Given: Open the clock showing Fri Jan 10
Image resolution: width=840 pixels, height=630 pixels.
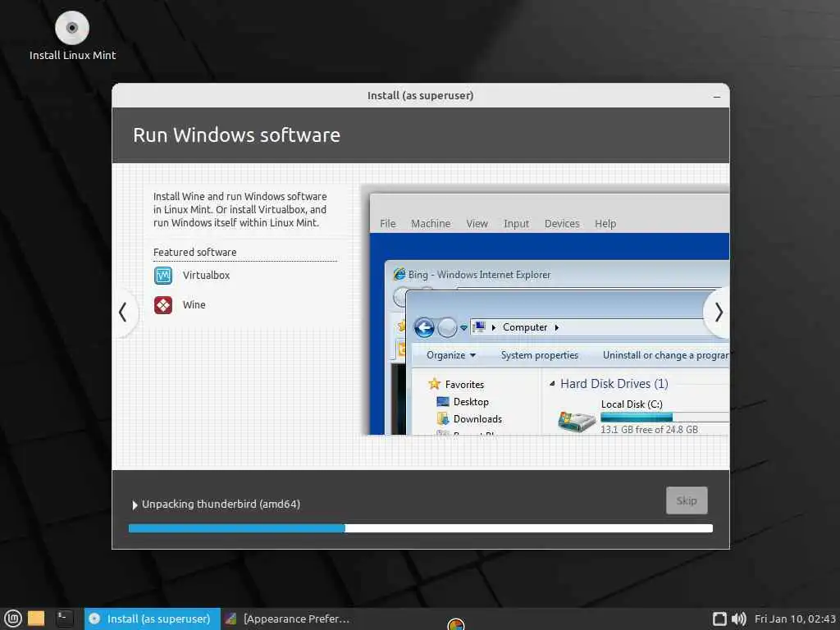Looking at the screenshot, I should (x=795, y=619).
